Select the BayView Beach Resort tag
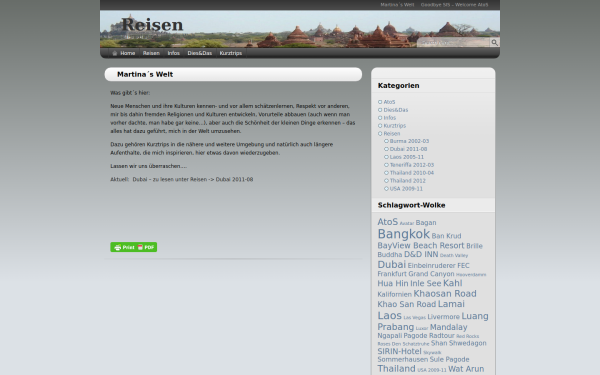 click(x=421, y=246)
